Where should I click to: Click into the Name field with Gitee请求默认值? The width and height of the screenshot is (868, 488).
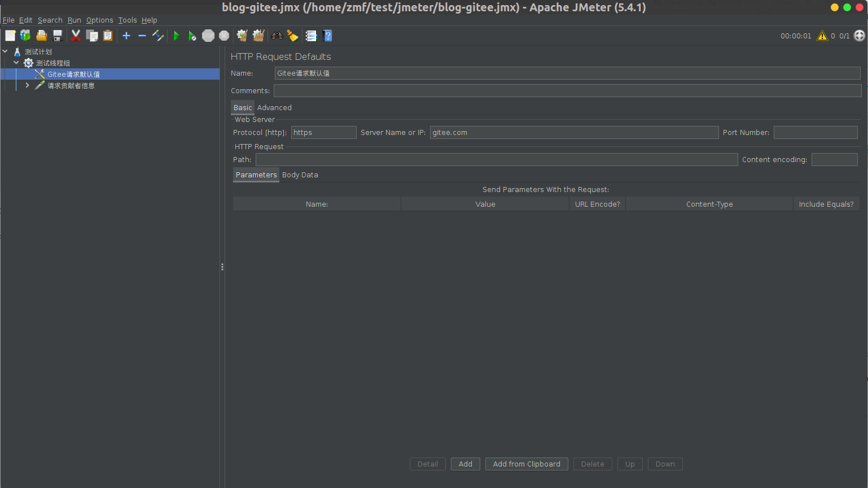[x=567, y=73]
